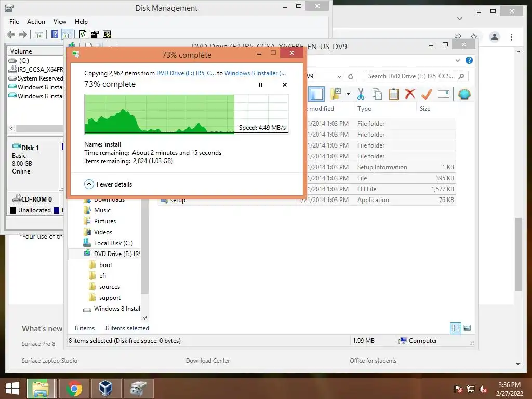Expand the Explorer ribbon chevron
532x399 pixels.
coord(457,60)
